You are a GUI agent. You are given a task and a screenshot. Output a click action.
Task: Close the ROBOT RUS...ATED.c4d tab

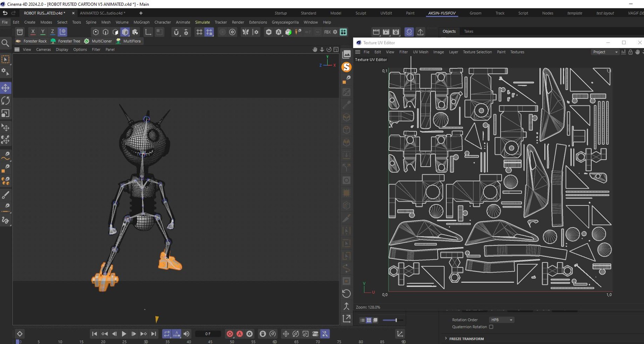73,13
